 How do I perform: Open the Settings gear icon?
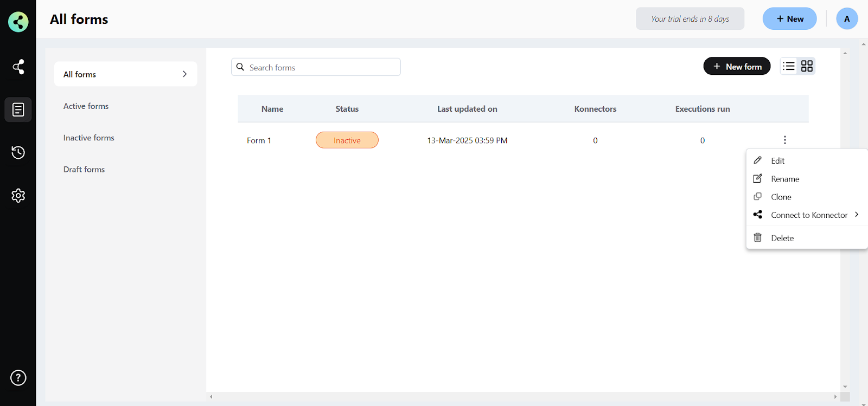pyautogui.click(x=18, y=195)
